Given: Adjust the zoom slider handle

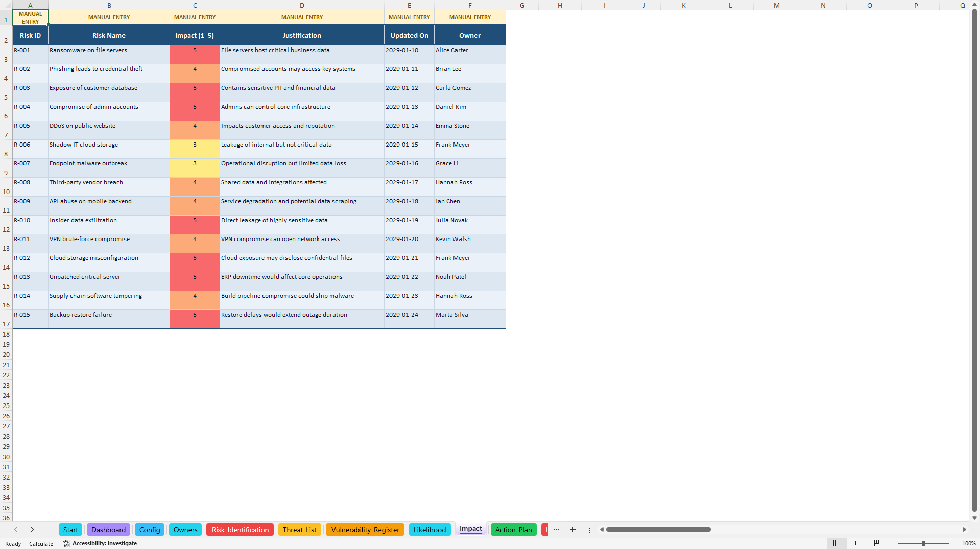Looking at the screenshot, I should (x=923, y=543).
